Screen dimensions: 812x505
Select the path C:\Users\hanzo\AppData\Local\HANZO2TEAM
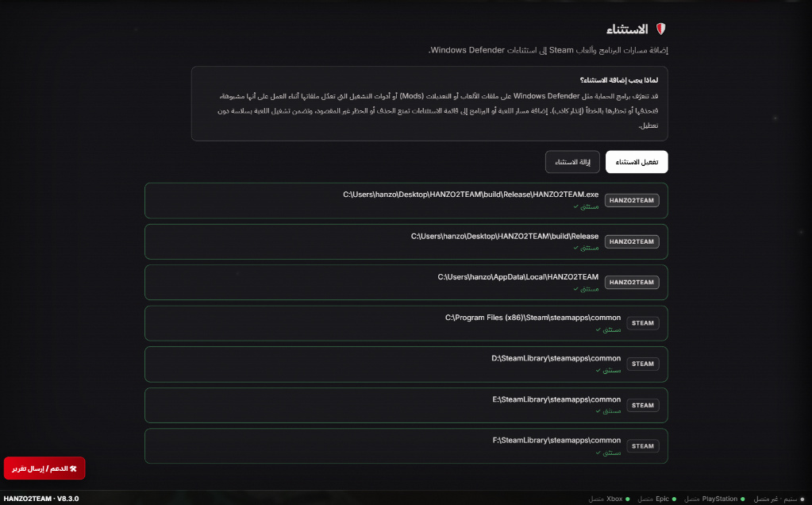point(518,277)
